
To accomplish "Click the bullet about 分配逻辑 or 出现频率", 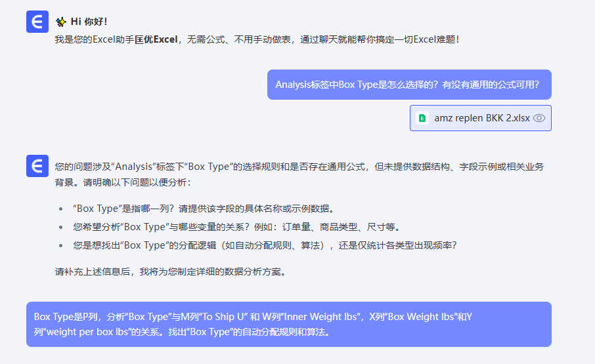I will [x=265, y=245].
